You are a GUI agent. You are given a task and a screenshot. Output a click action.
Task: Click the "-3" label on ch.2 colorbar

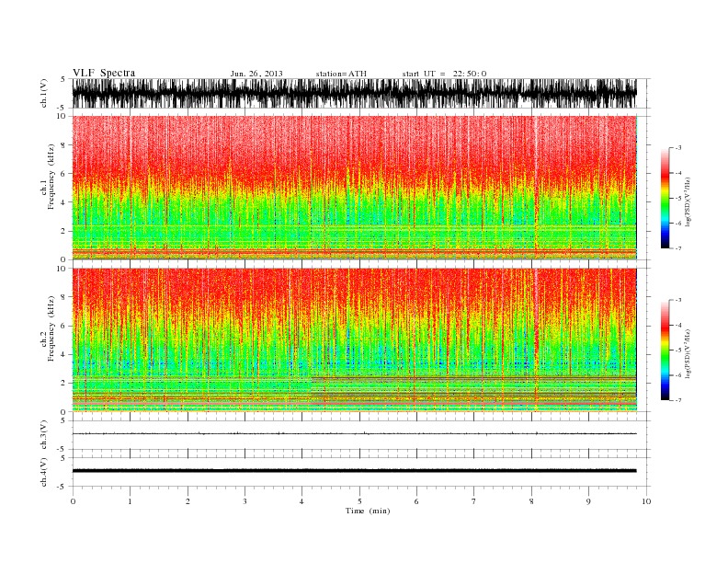pyautogui.click(x=678, y=300)
